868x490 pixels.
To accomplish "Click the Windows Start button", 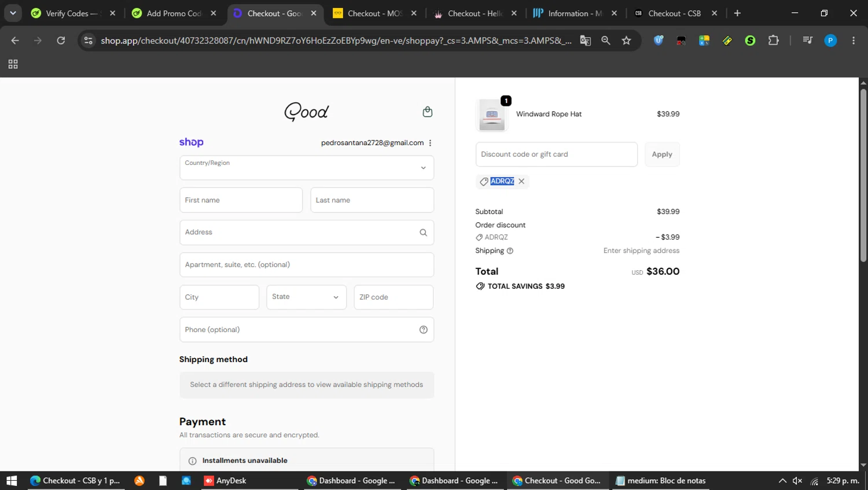I will click(12, 481).
